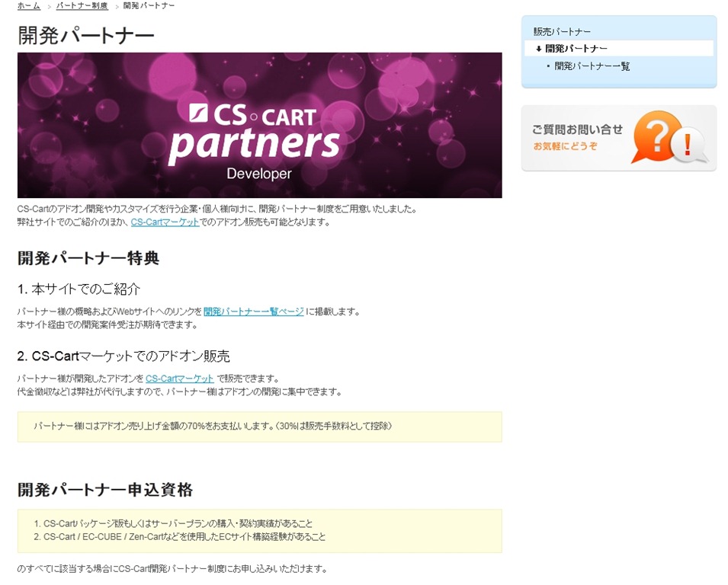Image resolution: width=728 pixels, height=585 pixels.
Task: Click the red exclamation mark bubble icon
Action: [x=688, y=145]
